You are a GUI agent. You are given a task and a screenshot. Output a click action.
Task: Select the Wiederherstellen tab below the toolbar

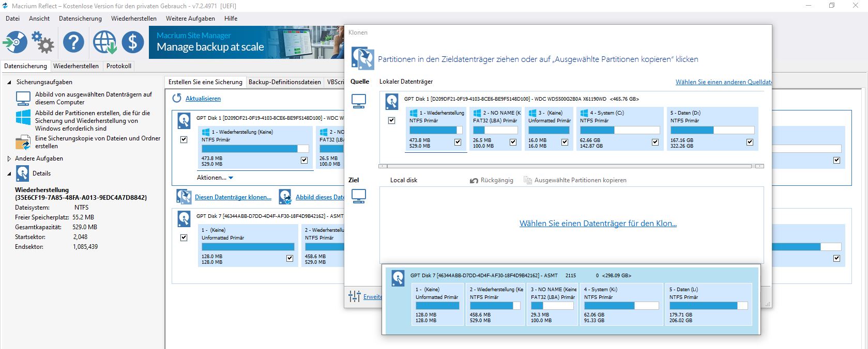(76, 66)
